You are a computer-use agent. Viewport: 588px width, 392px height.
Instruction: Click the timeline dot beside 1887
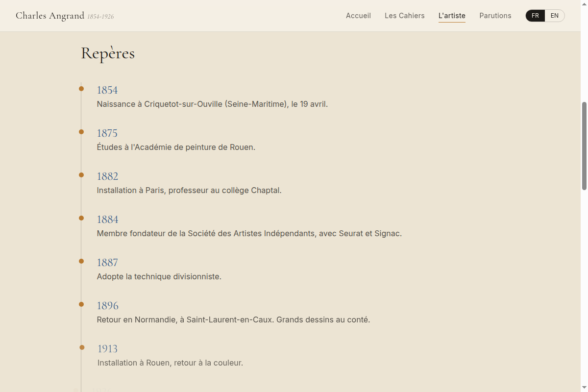(x=81, y=261)
